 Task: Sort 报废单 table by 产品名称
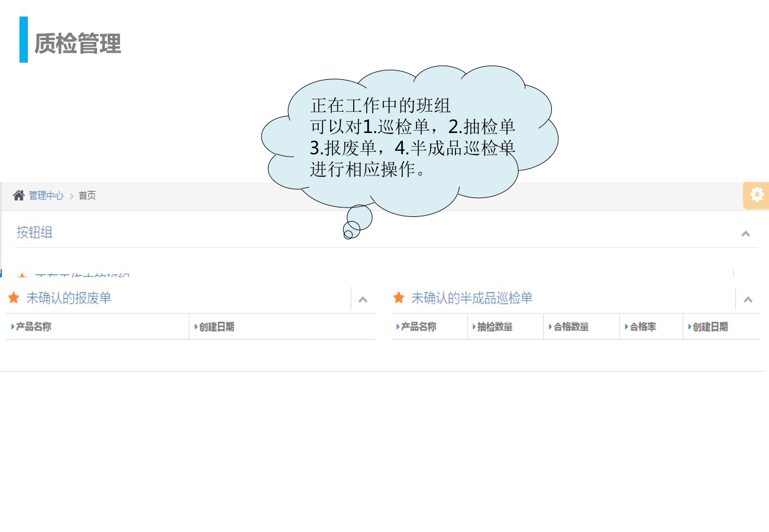[x=33, y=327]
